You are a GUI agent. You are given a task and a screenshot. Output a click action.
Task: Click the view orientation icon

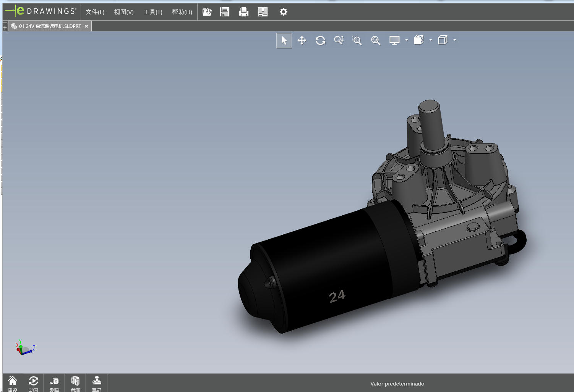click(x=419, y=40)
